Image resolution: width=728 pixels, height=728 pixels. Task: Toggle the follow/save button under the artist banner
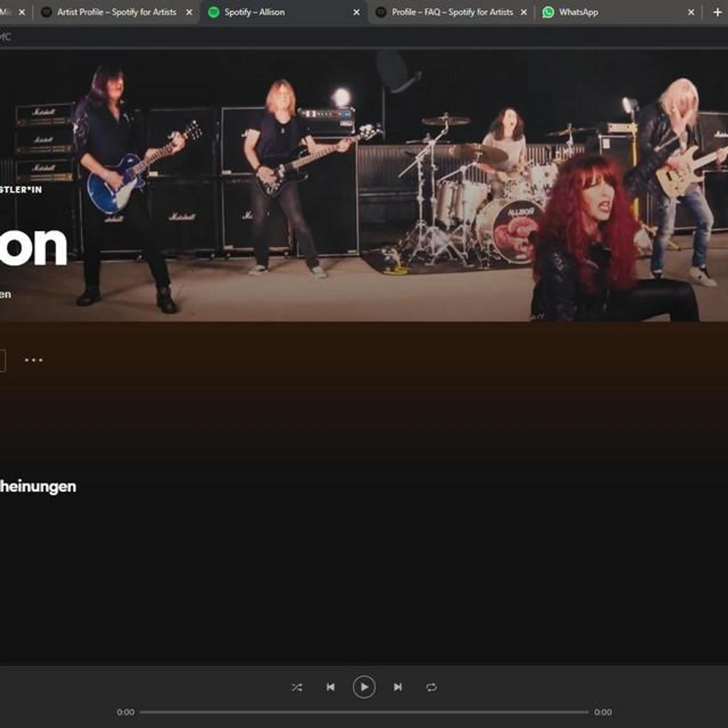[4, 359]
